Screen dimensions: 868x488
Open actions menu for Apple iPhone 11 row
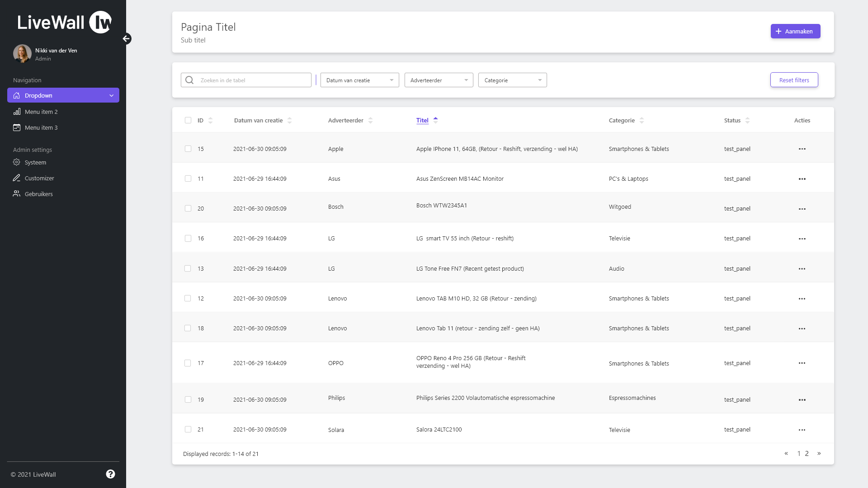(802, 149)
